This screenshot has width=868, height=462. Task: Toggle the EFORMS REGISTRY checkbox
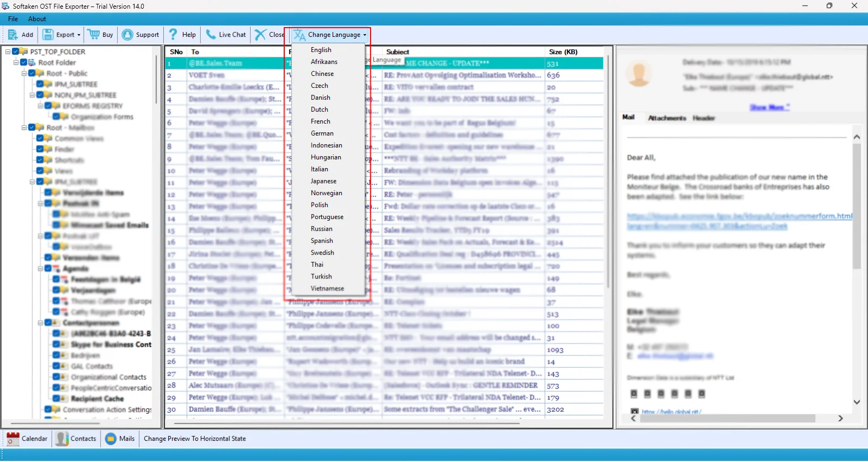[48, 106]
